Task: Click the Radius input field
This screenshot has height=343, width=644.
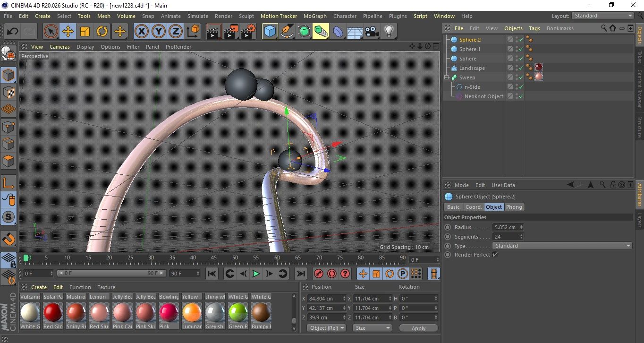Action: click(x=505, y=227)
